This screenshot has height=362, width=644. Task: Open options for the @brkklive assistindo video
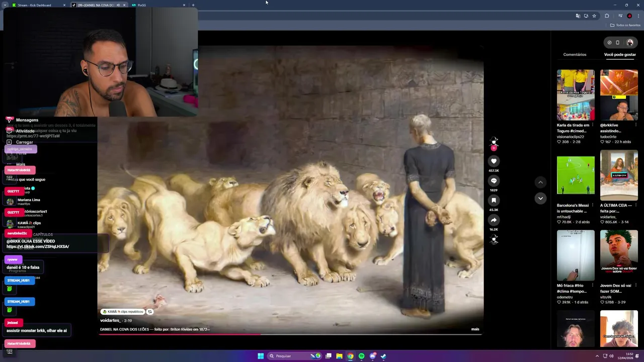[635, 125]
